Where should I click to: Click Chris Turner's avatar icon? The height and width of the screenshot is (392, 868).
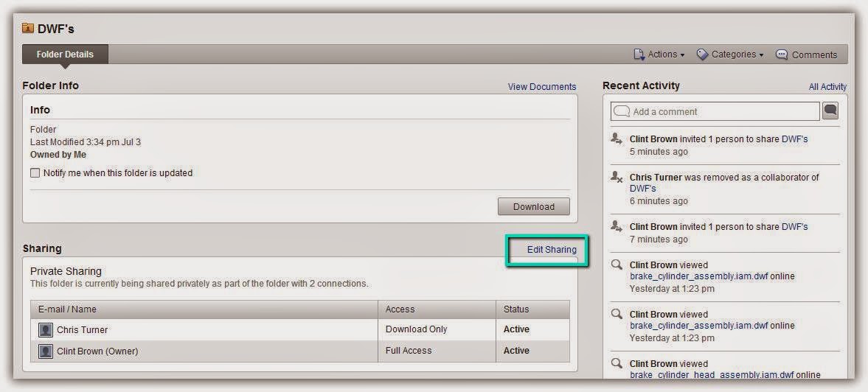click(46, 330)
